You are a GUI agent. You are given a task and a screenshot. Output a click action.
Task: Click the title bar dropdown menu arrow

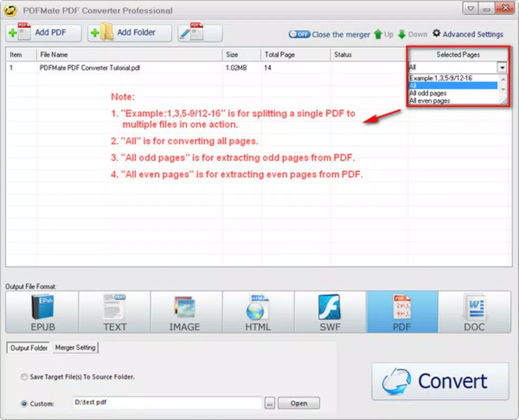pyautogui.click(x=470, y=8)
